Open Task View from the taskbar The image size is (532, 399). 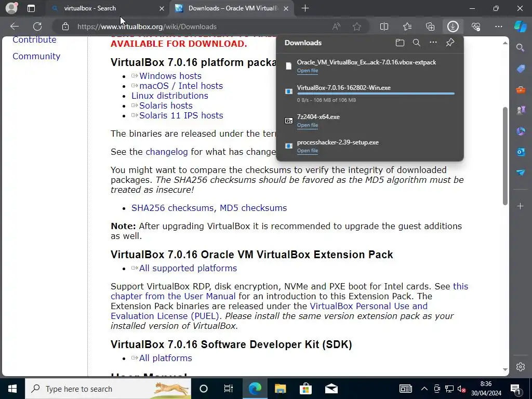click(x=229, y=389)
